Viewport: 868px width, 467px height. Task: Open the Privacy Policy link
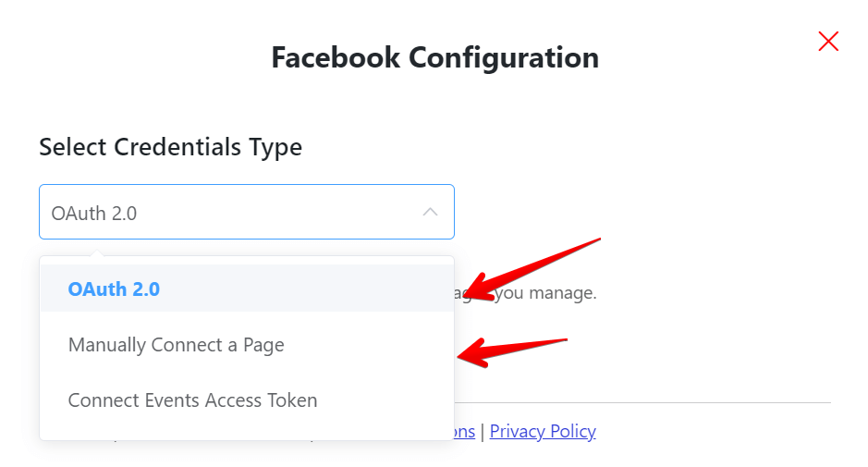(x=543, y=431)
